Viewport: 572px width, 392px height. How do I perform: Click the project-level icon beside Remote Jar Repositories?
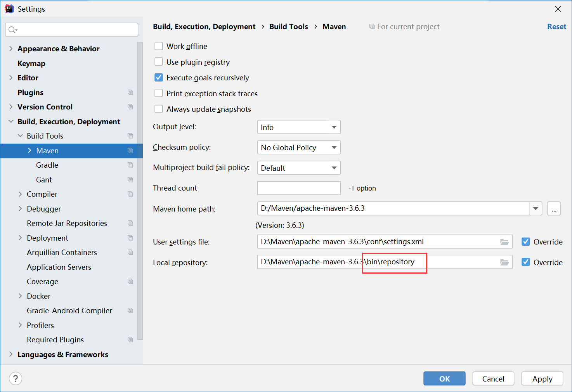[130, 223]
